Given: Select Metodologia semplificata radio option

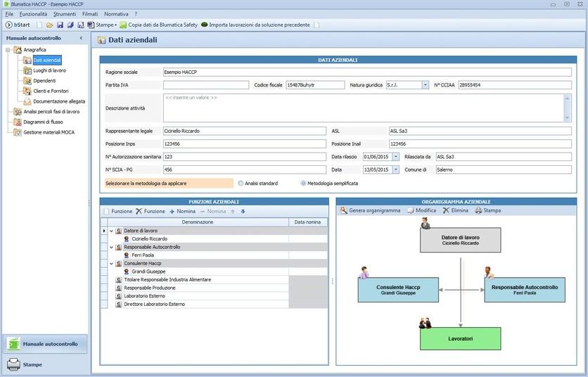Looking at the screenshot, I should point(303,184).
